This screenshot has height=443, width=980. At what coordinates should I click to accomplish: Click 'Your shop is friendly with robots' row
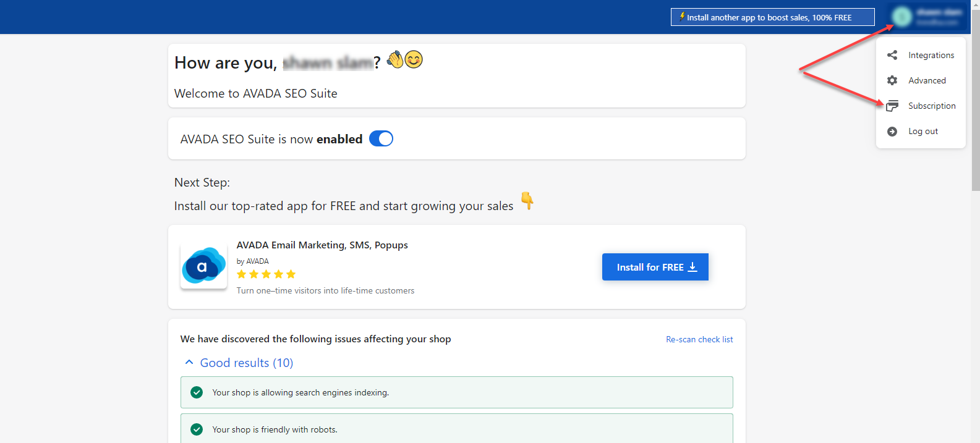pos(456,429)
